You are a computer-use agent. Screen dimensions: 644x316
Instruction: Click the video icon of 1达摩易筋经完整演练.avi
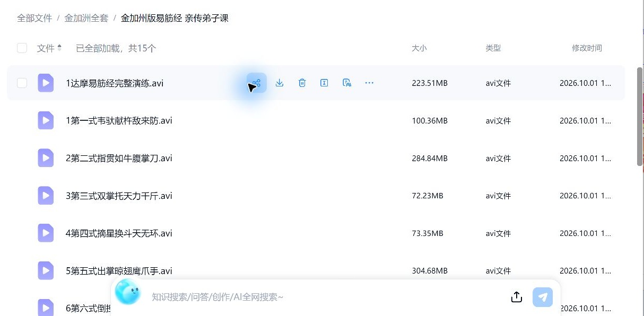pyautogui.click(x=46, y=83)
